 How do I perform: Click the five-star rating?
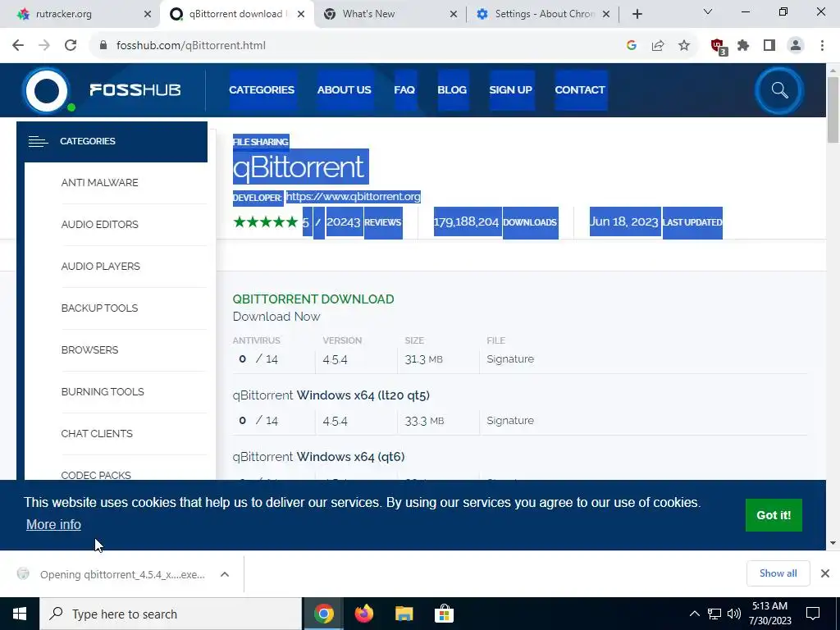tap(266, 221)
